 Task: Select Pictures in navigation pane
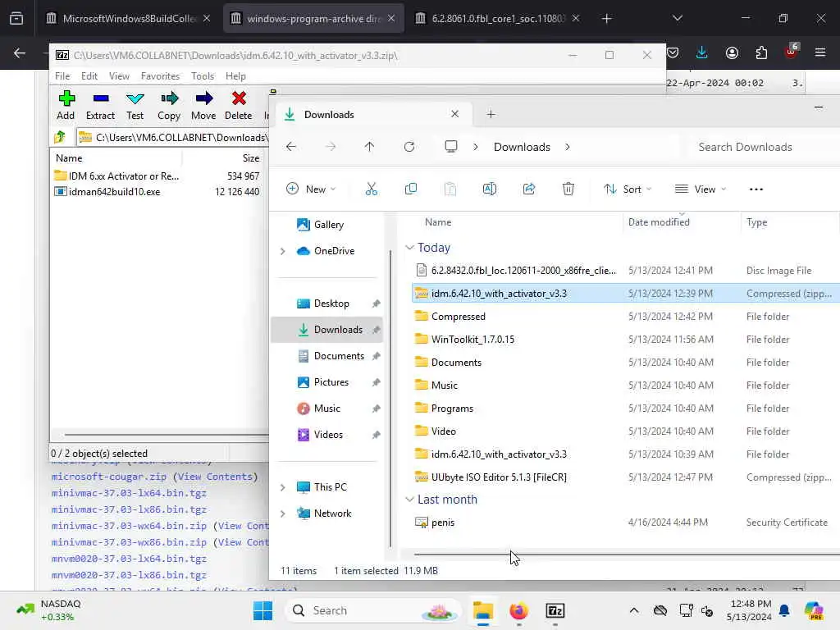pyautogui.click(x=330, y=382)
